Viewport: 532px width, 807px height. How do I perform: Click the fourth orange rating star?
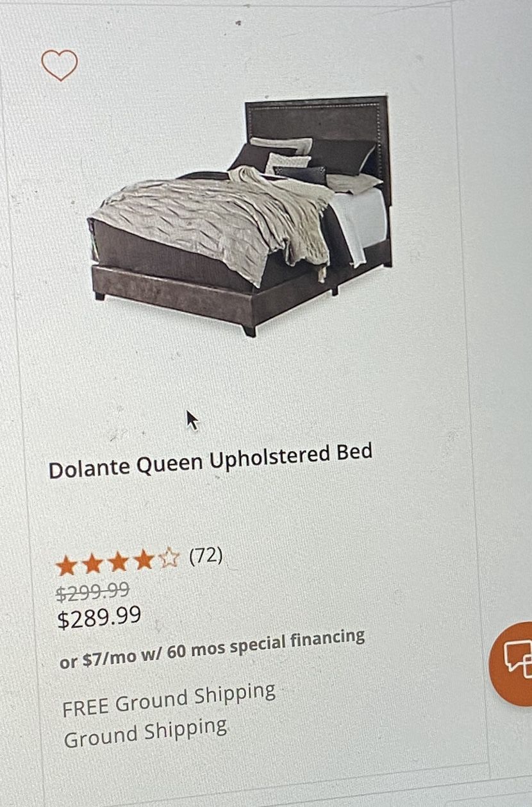[x=144, y=560]
